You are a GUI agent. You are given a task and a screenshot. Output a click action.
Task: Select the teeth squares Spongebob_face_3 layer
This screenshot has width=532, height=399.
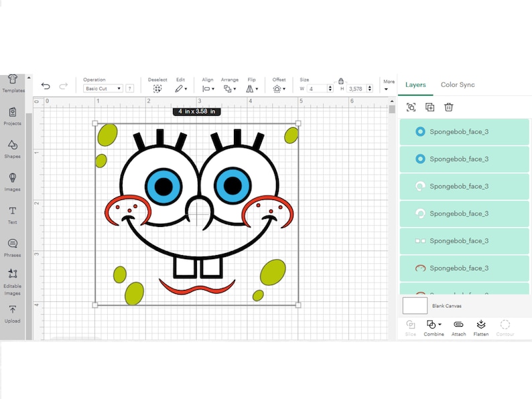(464, 241)
